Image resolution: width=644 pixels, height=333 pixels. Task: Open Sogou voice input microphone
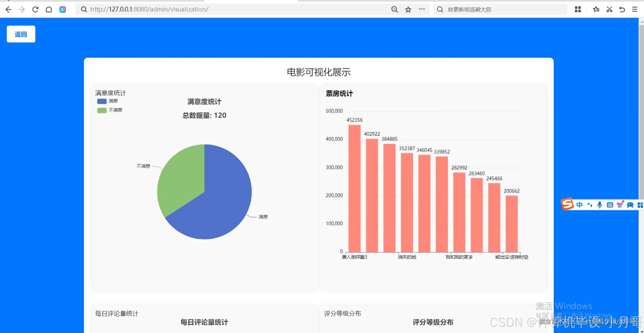pos(600,205)
